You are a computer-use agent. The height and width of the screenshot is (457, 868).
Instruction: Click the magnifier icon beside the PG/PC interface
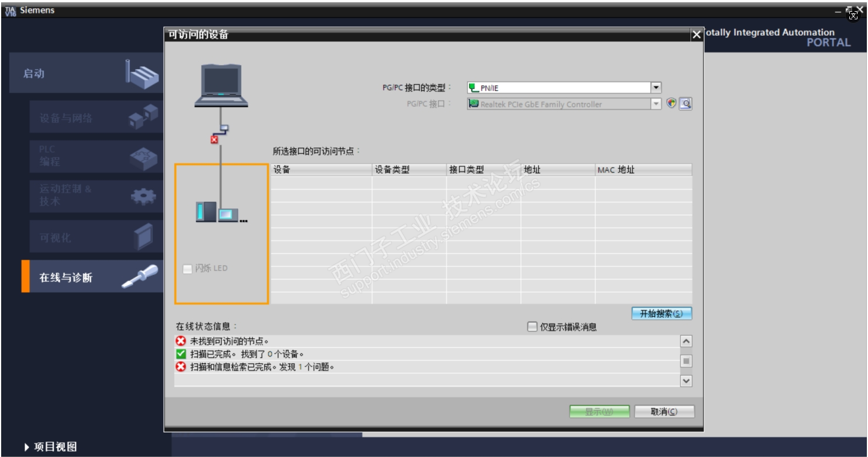coord(686,104)
